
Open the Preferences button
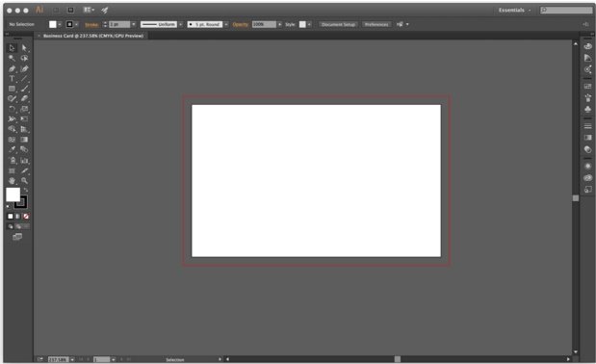(x=376, y=24)
